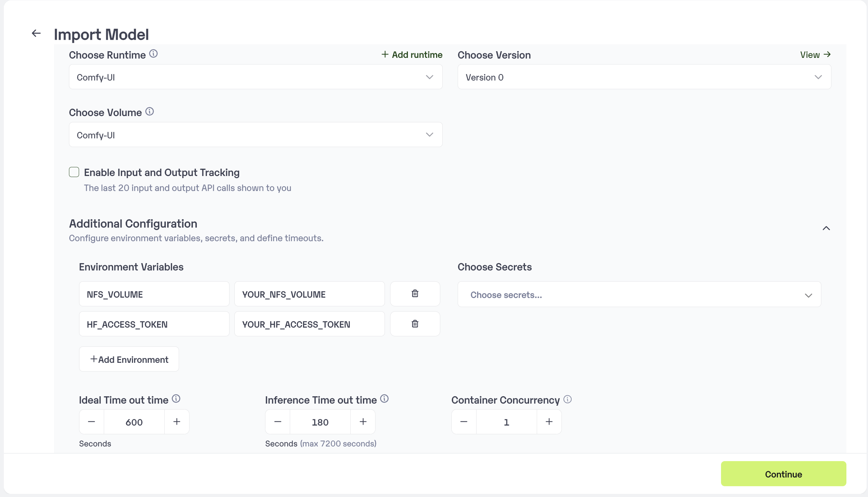This screenshot has height=497, width=868.
Task: Click the Add Environment button
Action: 129,359
